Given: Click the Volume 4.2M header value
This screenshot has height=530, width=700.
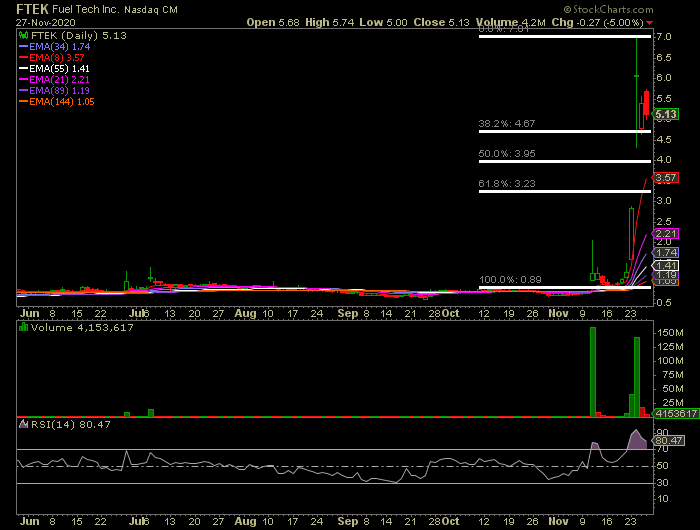Looking at the screenshot, I should point(511,22).
